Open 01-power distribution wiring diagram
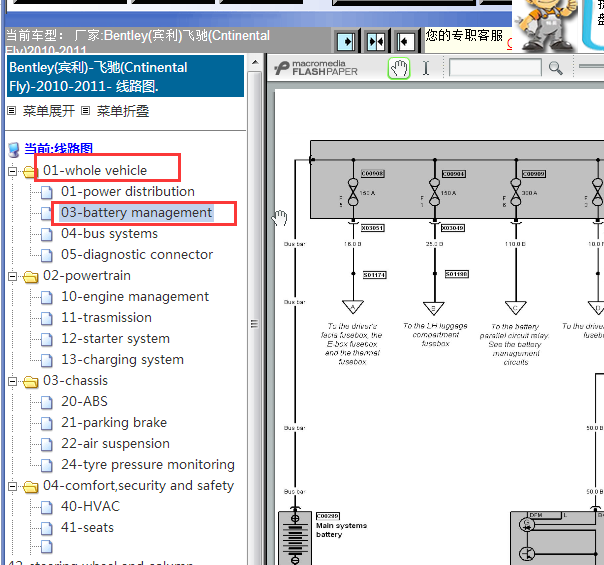Screen dimensions: 604x565 point(128,191)
